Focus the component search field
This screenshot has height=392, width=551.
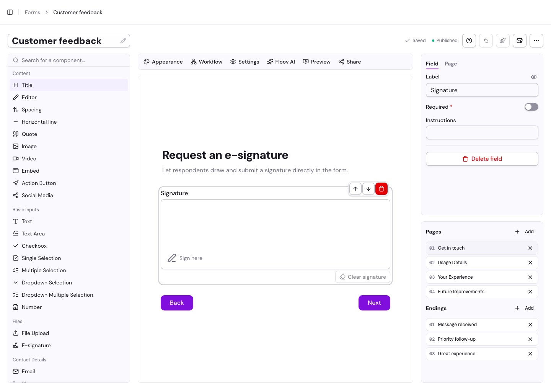click(69, 60)
